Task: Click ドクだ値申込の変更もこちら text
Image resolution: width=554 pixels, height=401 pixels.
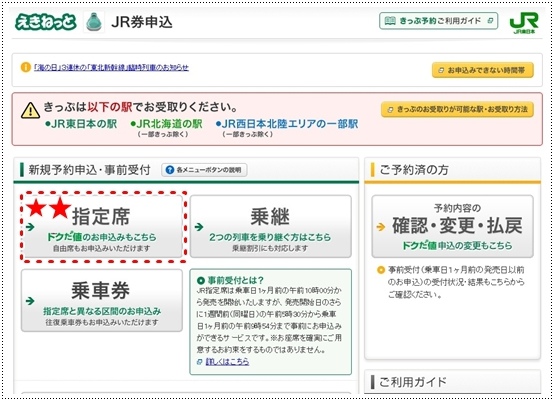Action: click(457, 245)
